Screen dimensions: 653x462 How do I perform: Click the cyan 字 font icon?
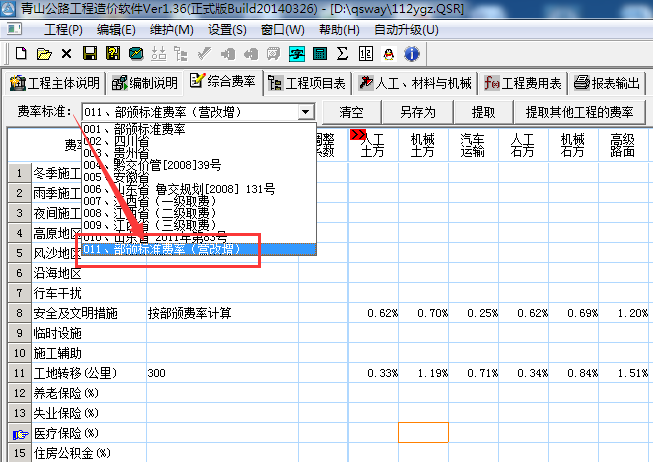click(x=296, y=53)
